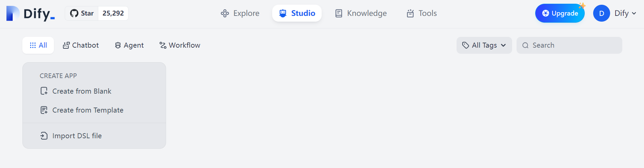Viewport: 644px width, 168px height.
Task: Expand the Dify account dropdown chevron
Action: 634,14
